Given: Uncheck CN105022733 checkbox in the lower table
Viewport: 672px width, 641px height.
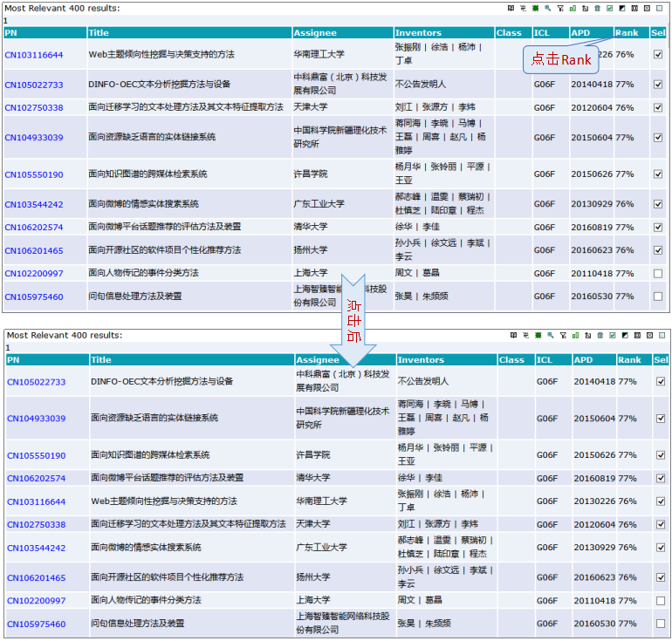Looking at the screenshot, I should 661,381.
